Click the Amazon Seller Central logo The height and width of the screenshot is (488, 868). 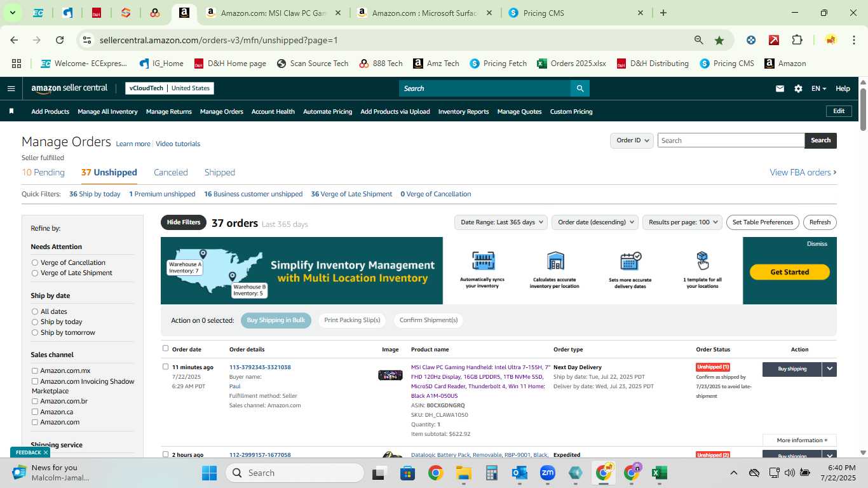[69, 88]
